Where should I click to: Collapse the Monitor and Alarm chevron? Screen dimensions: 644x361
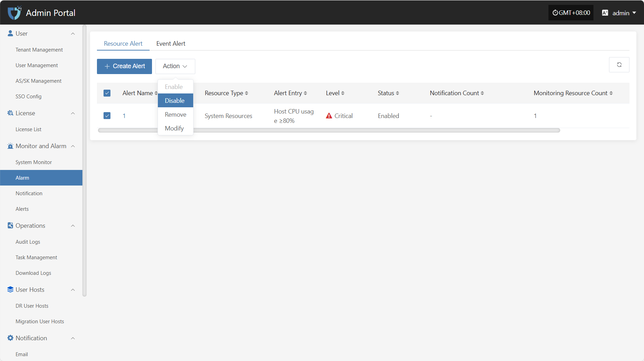73,146
